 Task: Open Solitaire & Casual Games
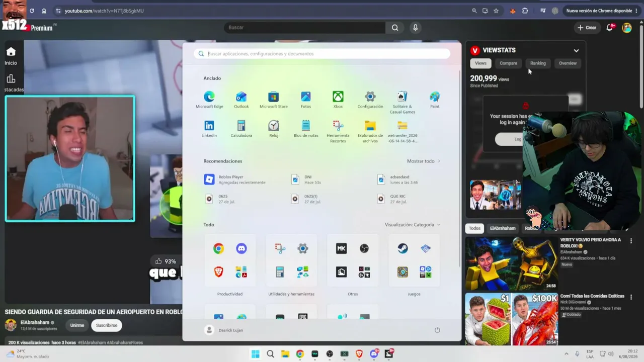pos(403,102)
